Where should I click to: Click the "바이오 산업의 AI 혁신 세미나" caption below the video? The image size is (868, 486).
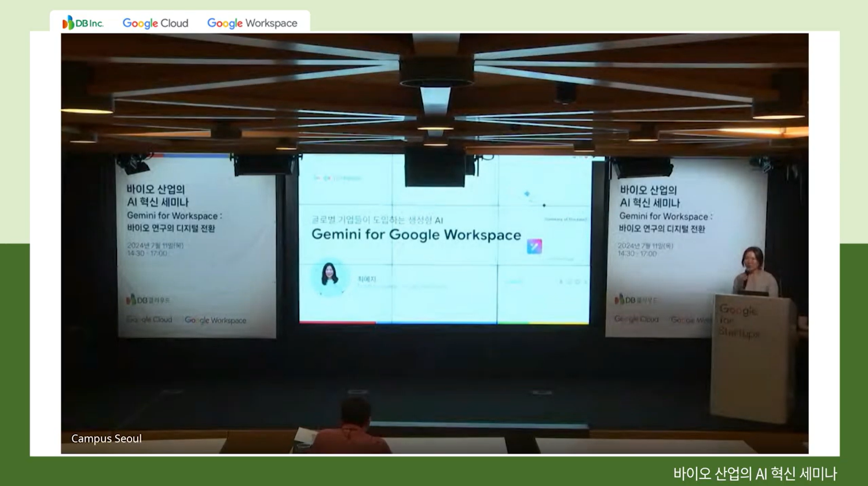[x=755, y=473]
